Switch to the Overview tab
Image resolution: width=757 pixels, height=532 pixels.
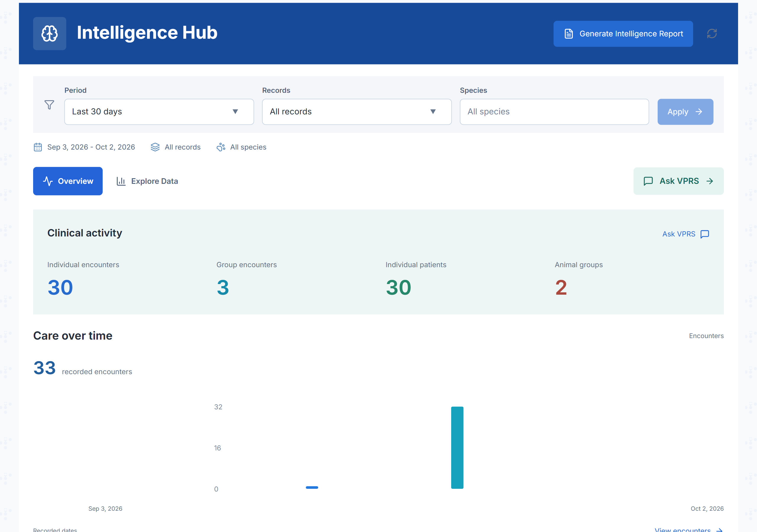68,181
